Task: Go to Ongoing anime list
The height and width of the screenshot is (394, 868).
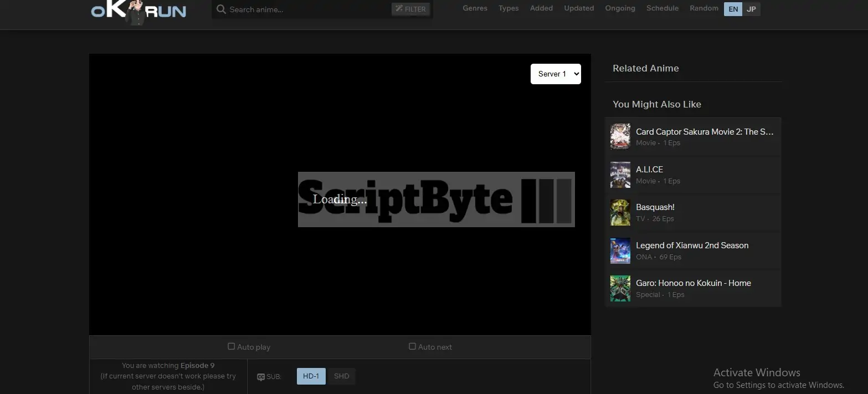Action: coord(620,8)
